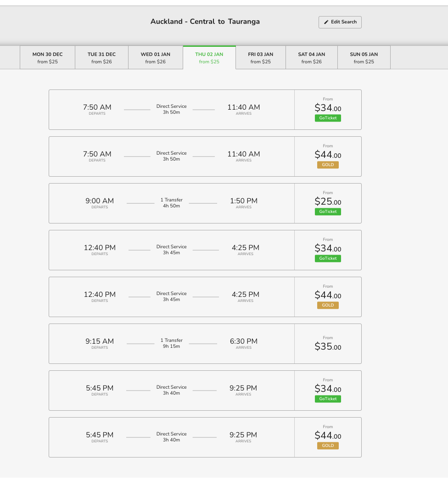Choose the $25.00 fare price
This screenshot has width=448, height=480.
tap(328, 201)
